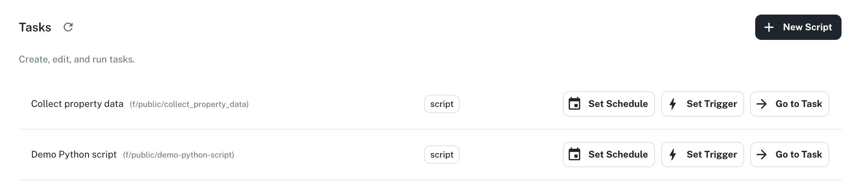Image resolution: width=868 pixels, height=181 pixels.
Task: Click lightning bolt icon for Demo Python script
Action: 673,155
